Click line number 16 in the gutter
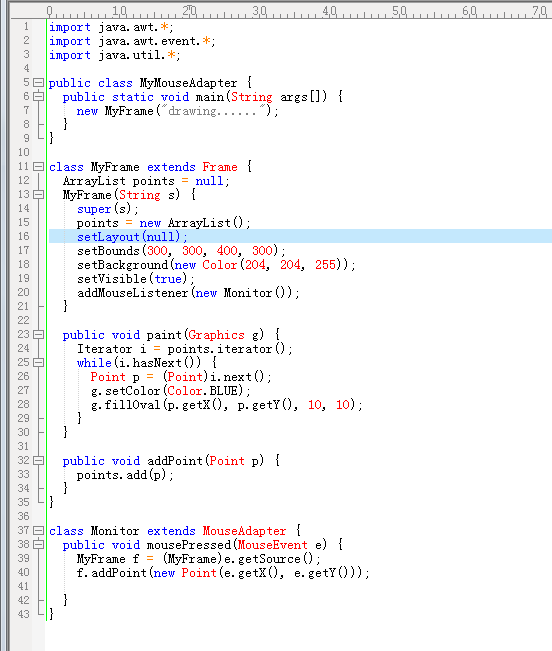 (x=24, y=237)
